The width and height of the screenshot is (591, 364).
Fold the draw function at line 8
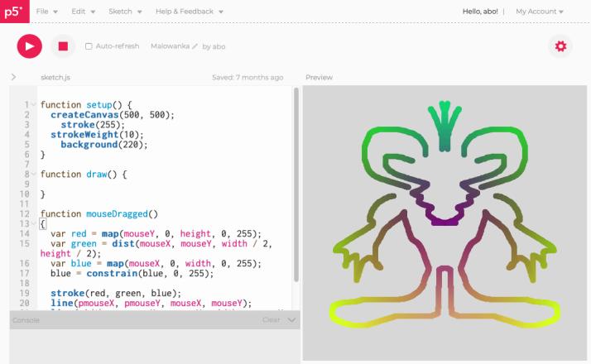coord(34,174)
